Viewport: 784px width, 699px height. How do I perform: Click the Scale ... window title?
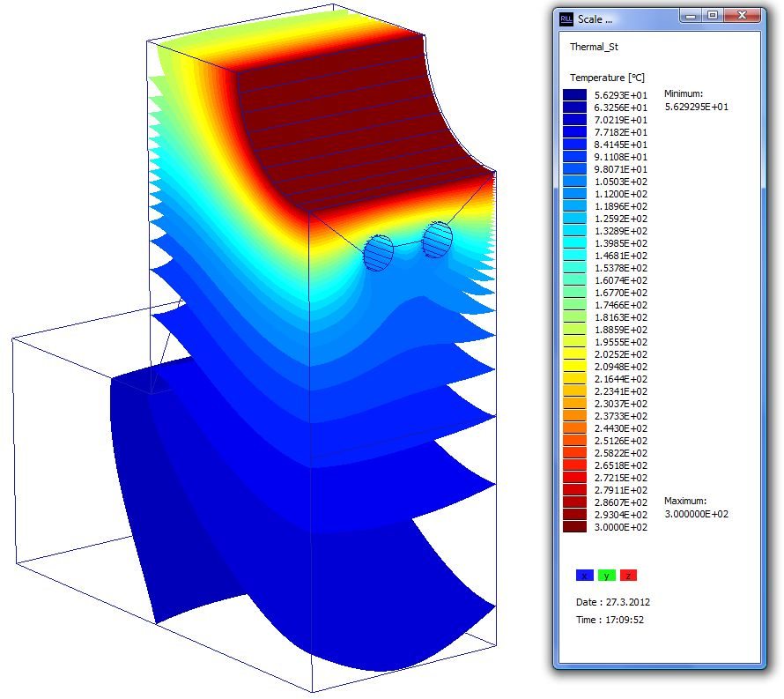point(595,19)
